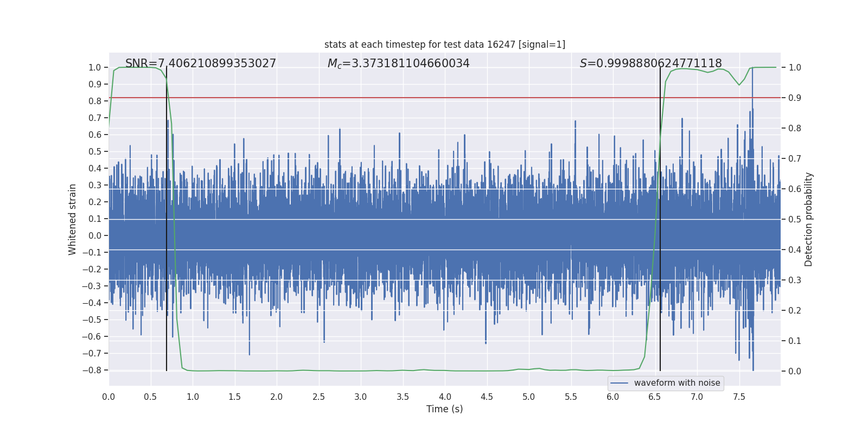The height and width of the screenshot is (434, 868).
Task: Select the 'Whitened strain' y-axis label
Action: click(x=73, y=219)
